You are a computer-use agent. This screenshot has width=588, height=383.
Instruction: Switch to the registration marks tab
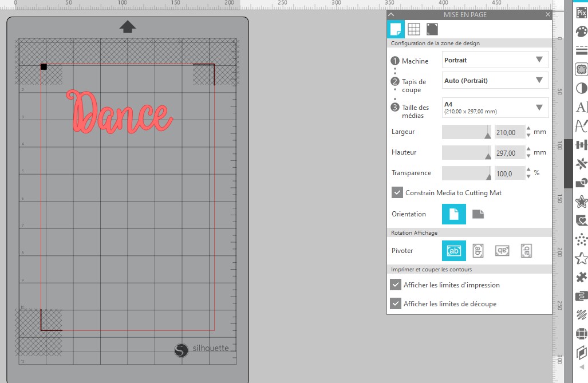[432, 29]
